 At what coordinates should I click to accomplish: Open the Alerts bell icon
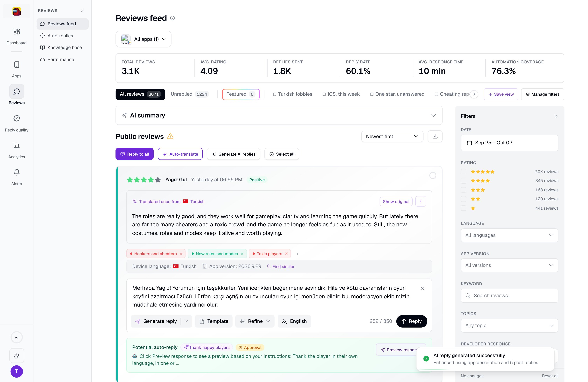coord(17,172)
